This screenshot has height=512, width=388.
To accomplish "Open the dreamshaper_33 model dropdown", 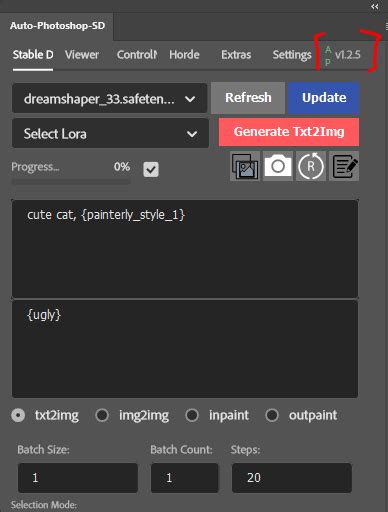I will point(109,98).
